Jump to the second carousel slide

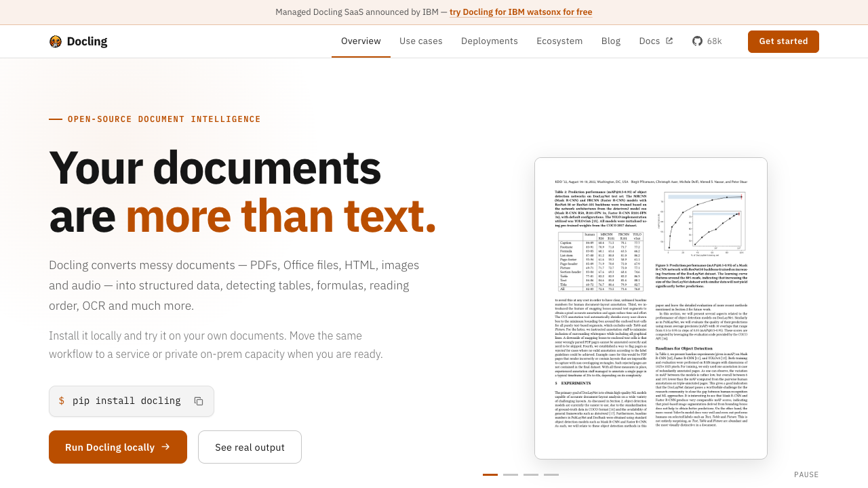click(x=511, y=474)
